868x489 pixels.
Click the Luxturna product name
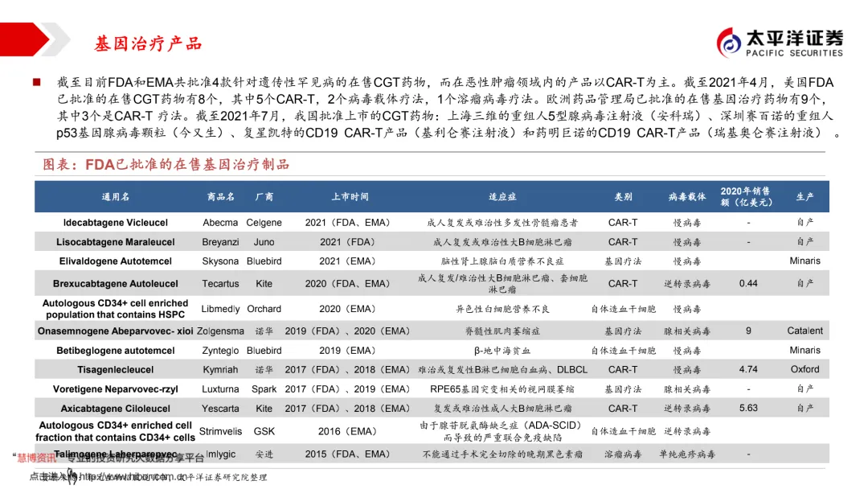220,389
